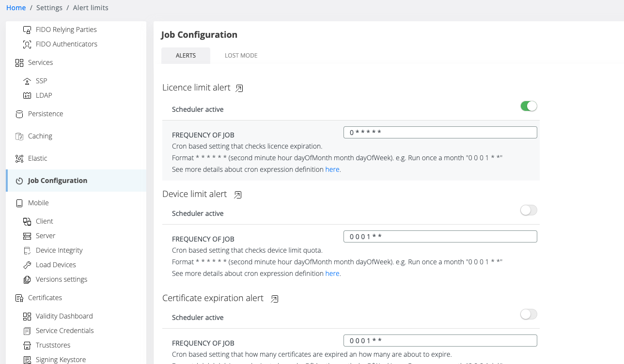Open Validity Dashboard in sidebar
Image resolution: width=624 pixels, height=364 pixels.
coord(64,316)
